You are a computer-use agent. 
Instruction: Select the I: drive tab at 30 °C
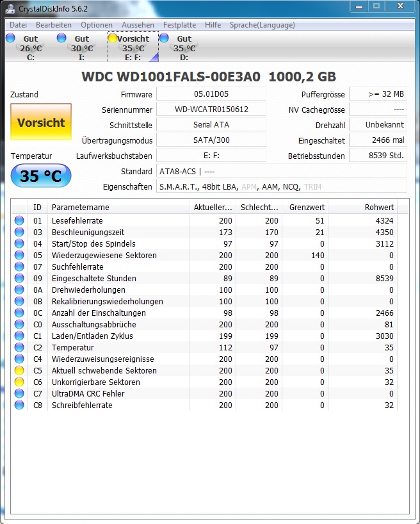[x=81, y=47]
